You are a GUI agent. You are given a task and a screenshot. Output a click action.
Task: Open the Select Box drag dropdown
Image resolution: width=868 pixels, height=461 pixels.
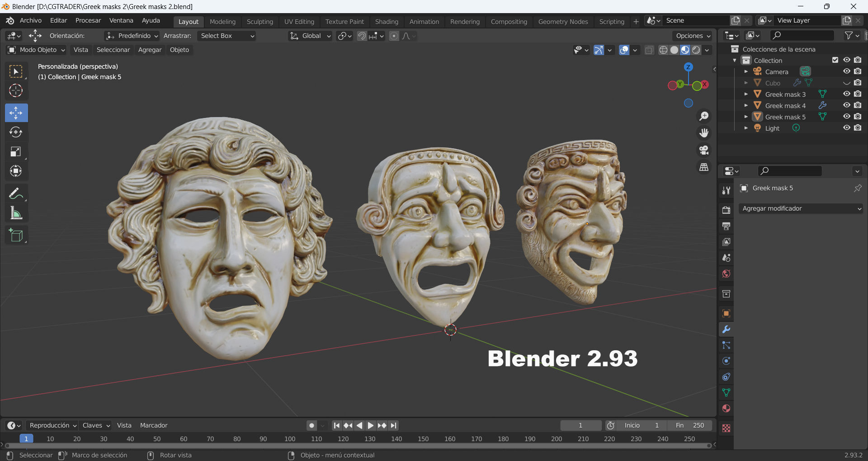(226, 36)
